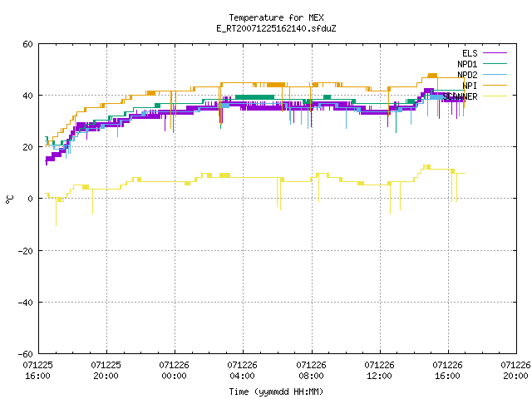Click the yellow SCANNER legend line sample

495,96
